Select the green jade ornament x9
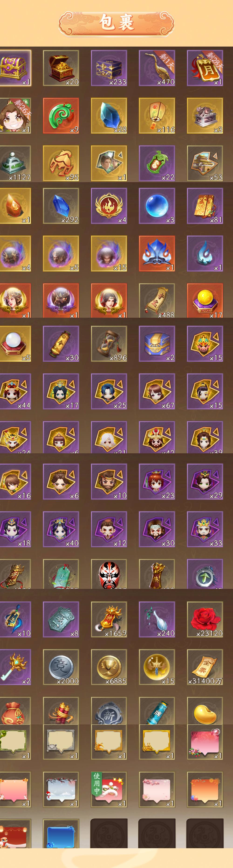Screen dimensions: 233x868 tap(61, 116)
